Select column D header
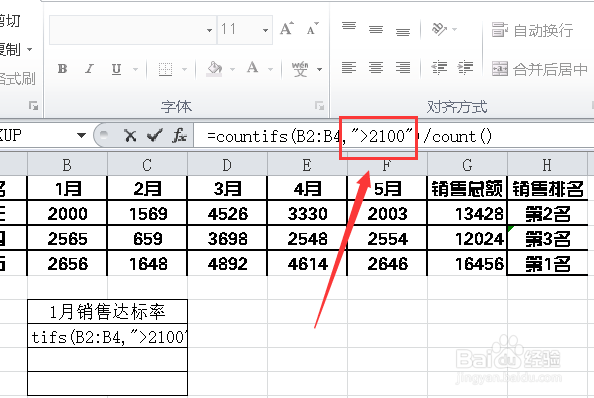 (x=227, y=165)
